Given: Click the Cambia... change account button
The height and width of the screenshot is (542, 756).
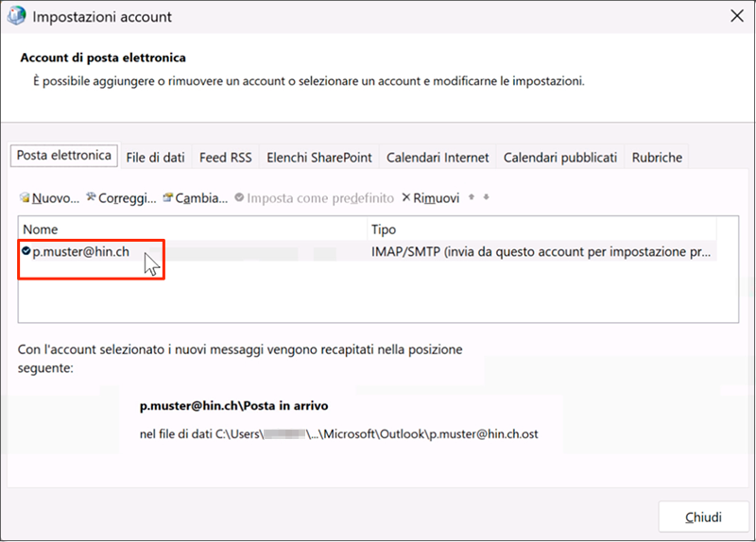Looking at the screenshot, I should [x=196, y=198].
